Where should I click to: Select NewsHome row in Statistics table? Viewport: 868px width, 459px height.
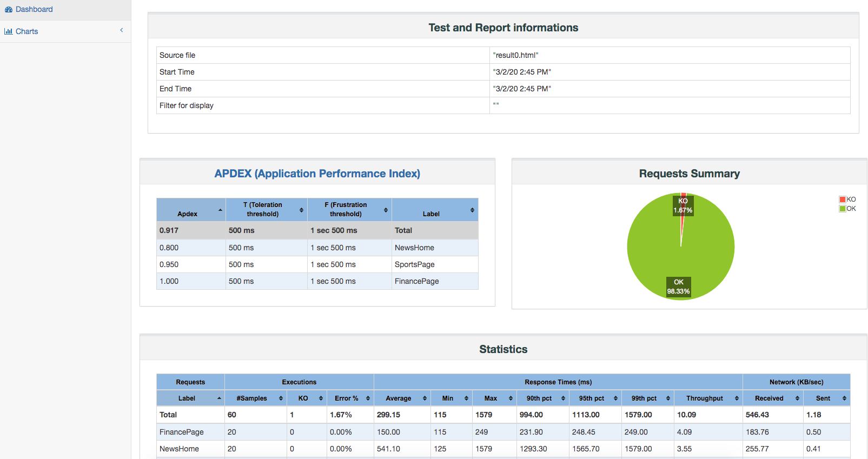pyautogui.click(x=503, y=449)
